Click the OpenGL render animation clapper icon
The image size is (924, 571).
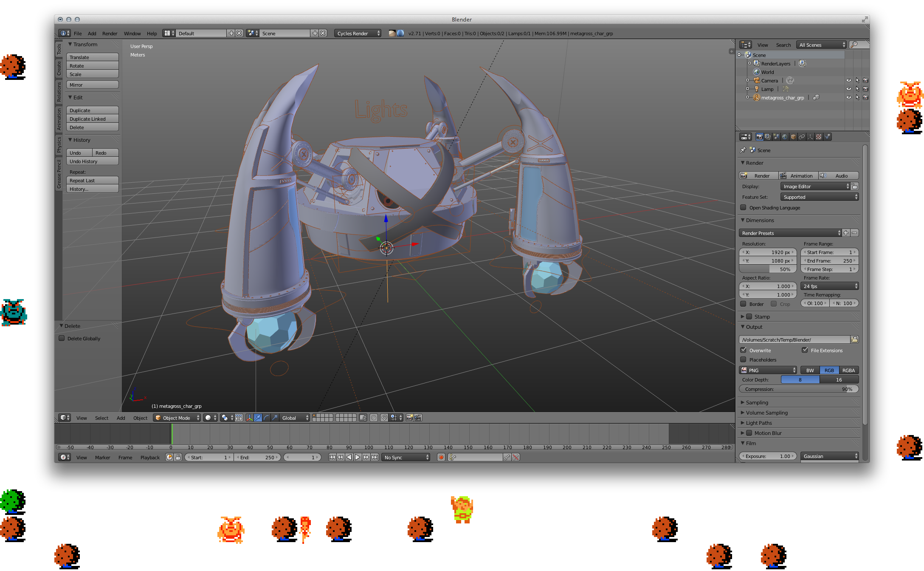tap(418, 418)
